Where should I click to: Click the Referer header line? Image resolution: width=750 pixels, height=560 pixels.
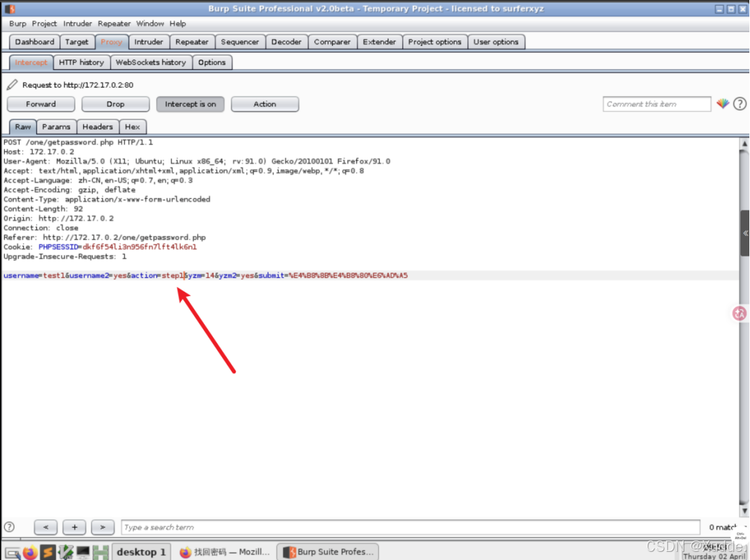click(x=104, y=237)
